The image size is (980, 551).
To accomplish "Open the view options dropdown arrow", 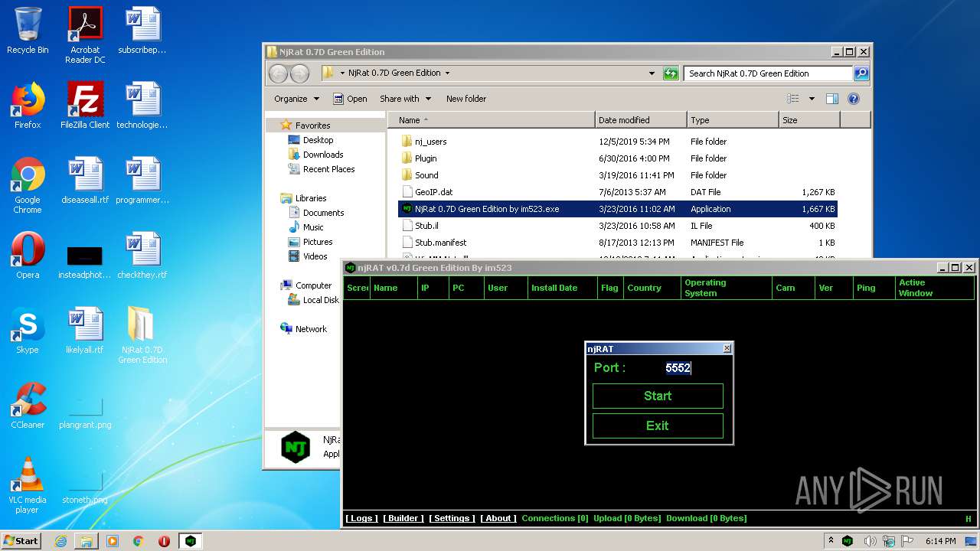I will 812,99.
